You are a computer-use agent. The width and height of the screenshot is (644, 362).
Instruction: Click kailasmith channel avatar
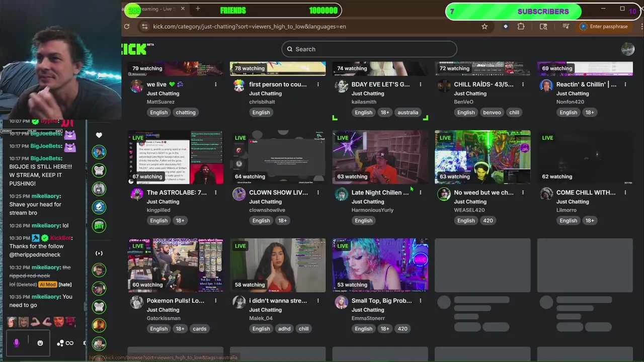342,86
